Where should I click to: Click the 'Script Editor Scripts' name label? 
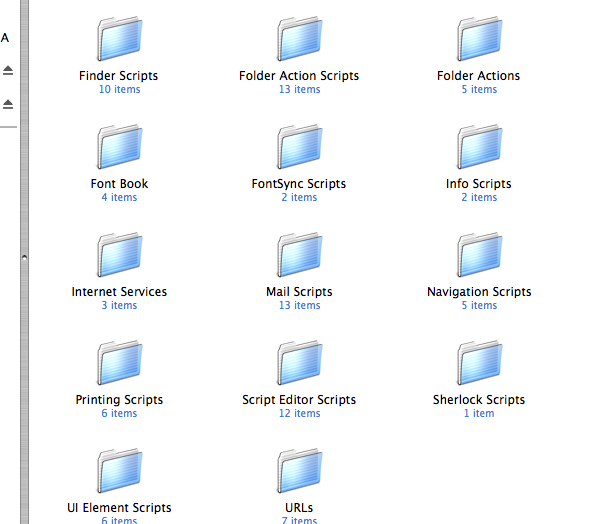click(x=299, y=400)
